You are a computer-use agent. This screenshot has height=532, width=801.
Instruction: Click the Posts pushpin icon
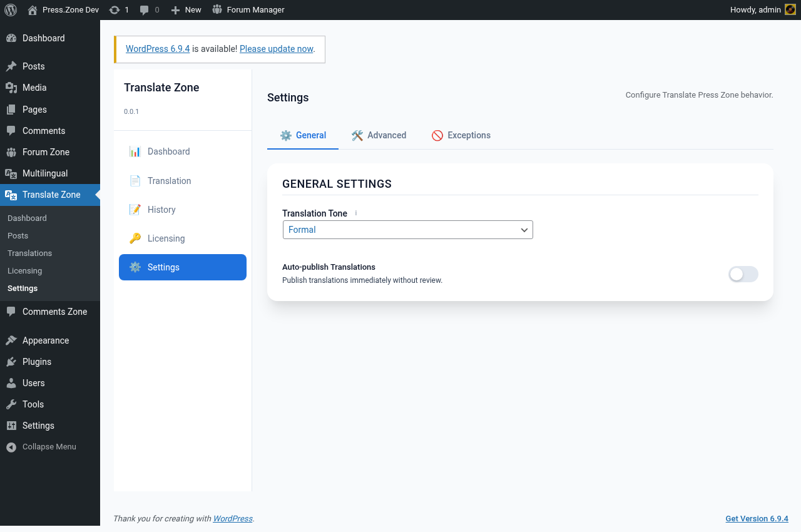[x=11, y=66]
